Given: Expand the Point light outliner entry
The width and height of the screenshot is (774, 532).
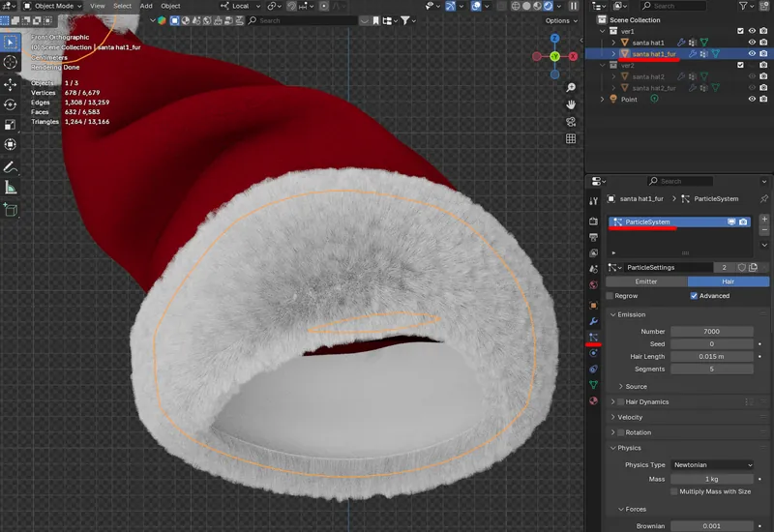Looking at the screenshot, I should click(x=602, y=100).
